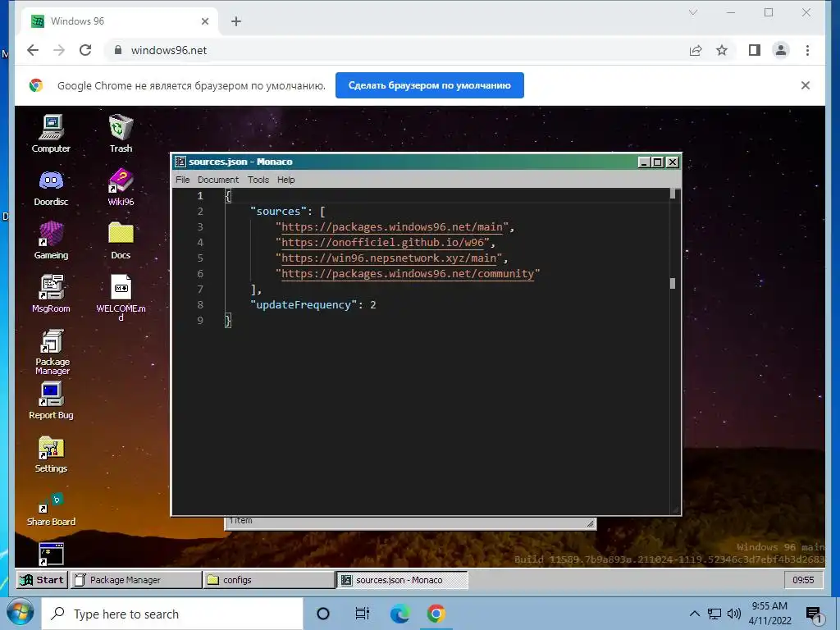Click the win96.nepsnetwork.xyz/main URL
840x630 pixels.
click(389, 258)
